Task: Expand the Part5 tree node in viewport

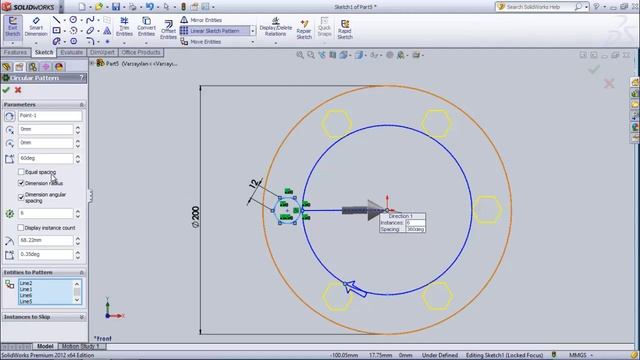Action: 92,63
